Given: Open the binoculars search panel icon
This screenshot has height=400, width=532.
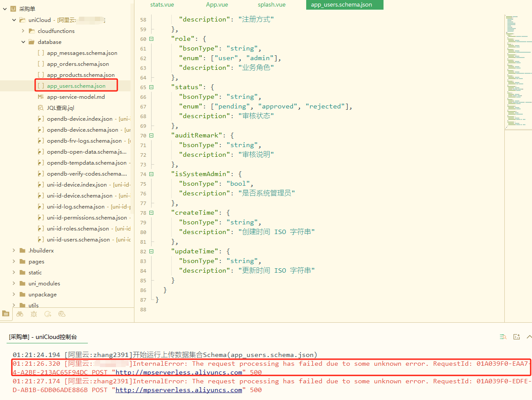Looking at the screenshot, I should coord(20,314).
